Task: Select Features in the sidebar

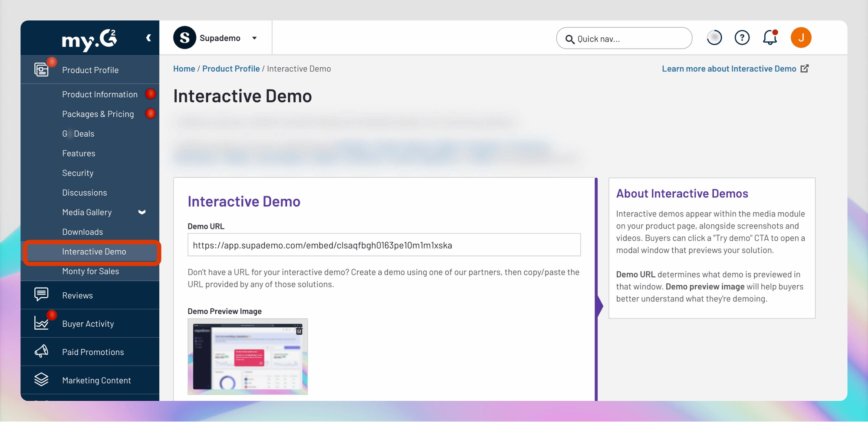Action: tap(79, 153)
